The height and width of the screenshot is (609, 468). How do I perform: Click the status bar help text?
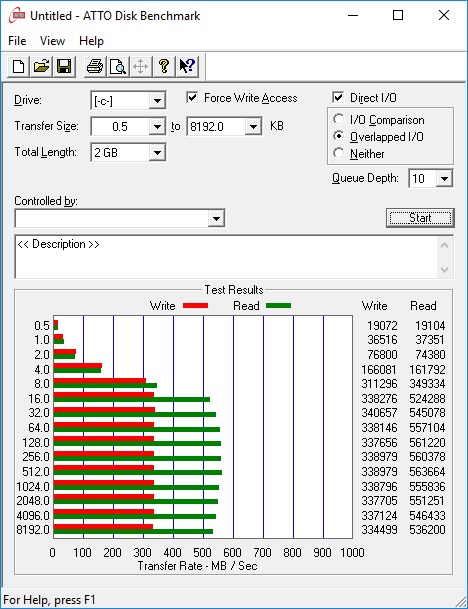pos(49,599)
